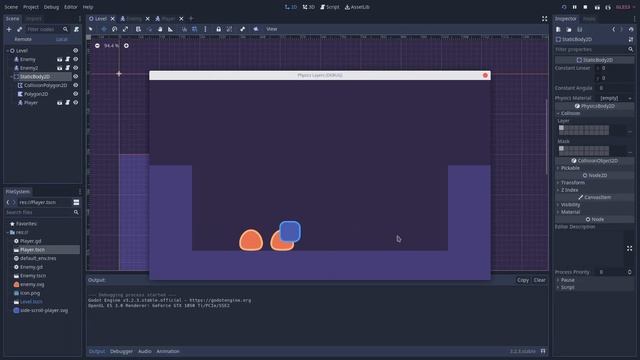
Task: Click the search icon in Filter nodes
Action: tap(65, 29)
